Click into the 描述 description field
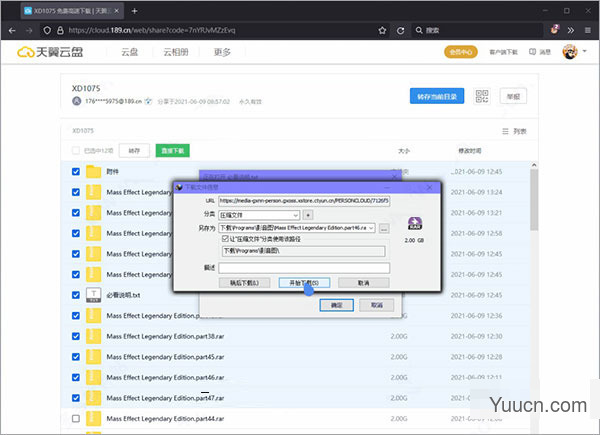The image size is (600, 435). click(304, 268)
